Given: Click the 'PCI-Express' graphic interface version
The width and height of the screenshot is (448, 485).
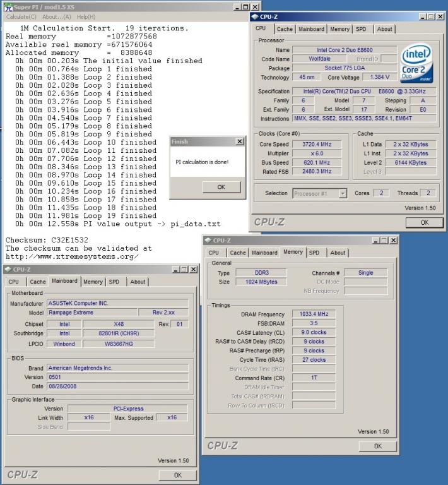Looking at the screenshot, I should coord(128,409).
